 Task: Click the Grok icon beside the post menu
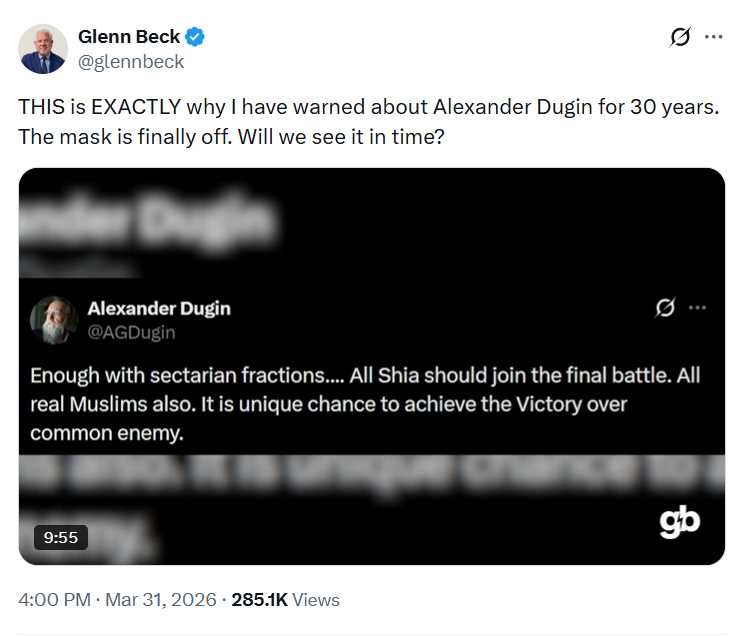click(x=680, y=37)
